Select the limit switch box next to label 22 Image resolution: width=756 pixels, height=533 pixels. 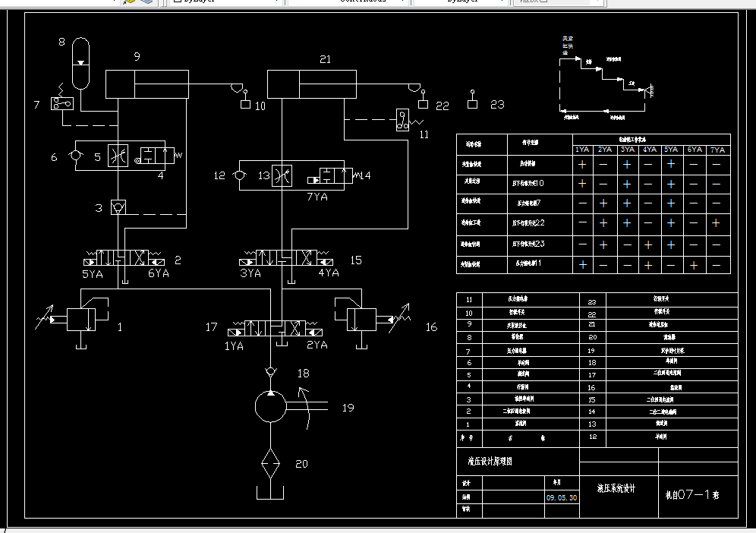pyautogui.click(x=423, y=104)
